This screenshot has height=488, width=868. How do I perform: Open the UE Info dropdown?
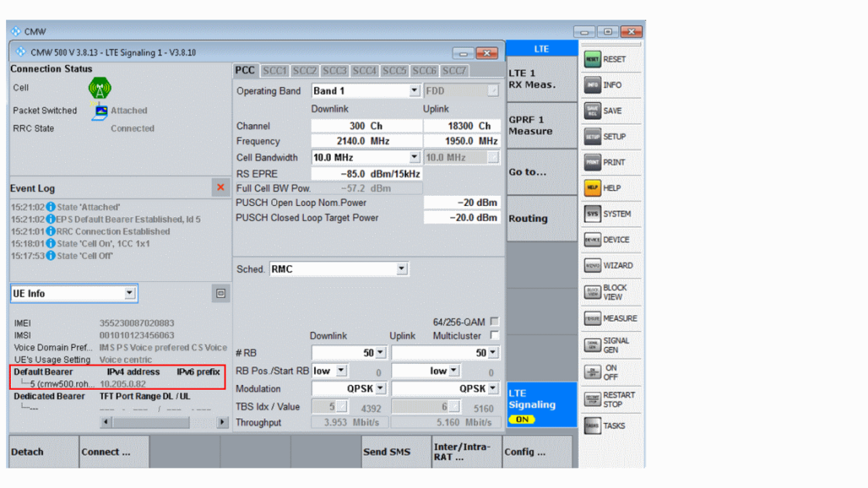(130, 293)
